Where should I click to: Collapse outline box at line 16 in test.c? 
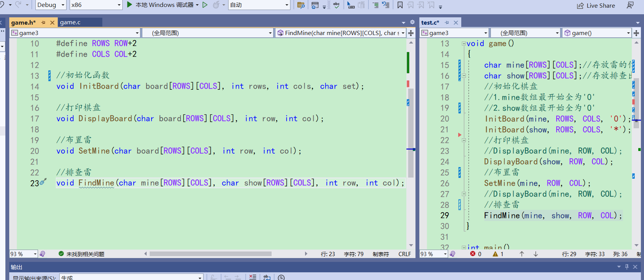tap(464, 76)
